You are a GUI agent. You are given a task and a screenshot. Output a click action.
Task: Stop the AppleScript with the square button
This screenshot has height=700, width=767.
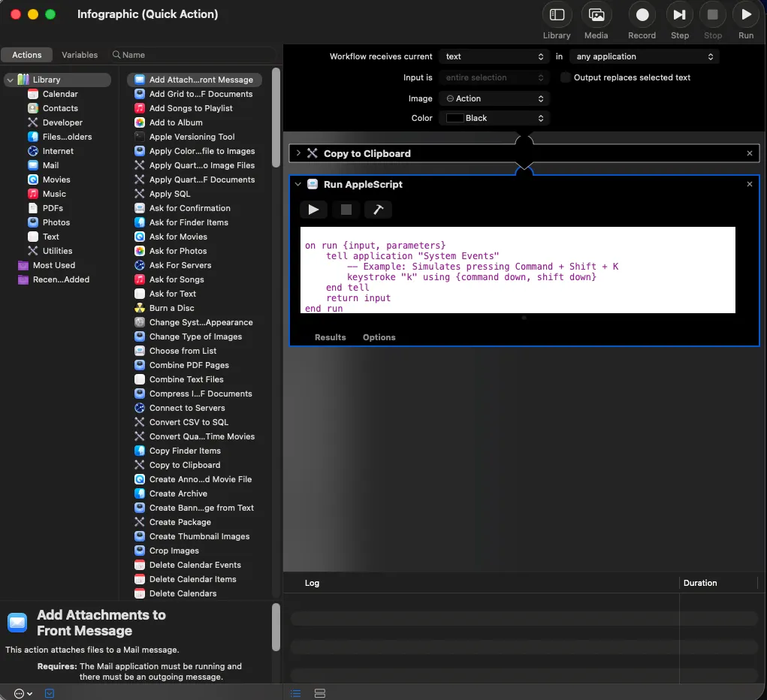(x=346, y=210)
